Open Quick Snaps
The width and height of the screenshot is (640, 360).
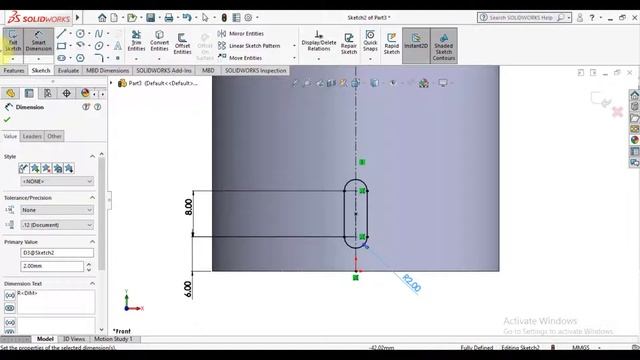click(370, 41)
